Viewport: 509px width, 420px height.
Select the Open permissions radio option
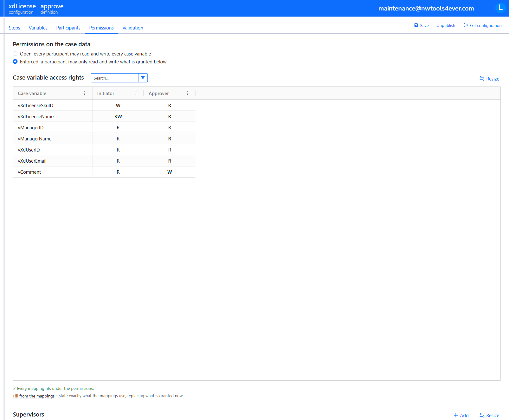(x=15, y=54)
